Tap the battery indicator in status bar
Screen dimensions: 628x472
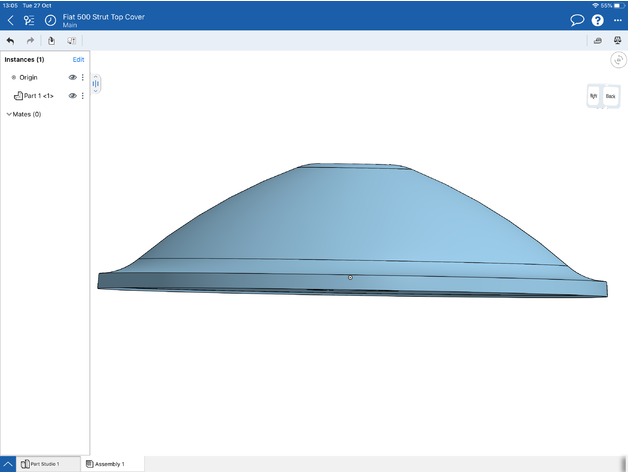coord(619,6)
